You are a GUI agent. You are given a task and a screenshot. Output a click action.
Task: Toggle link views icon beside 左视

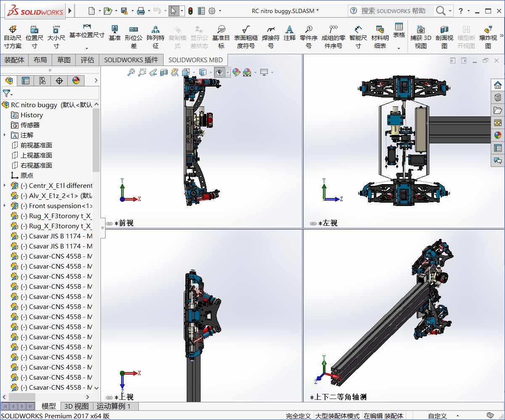313,224
